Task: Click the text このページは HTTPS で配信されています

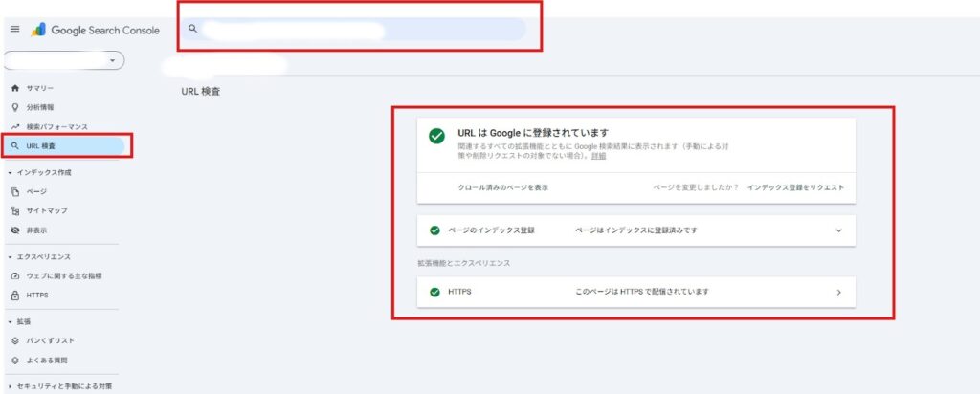Action: (x=642, y=292)
